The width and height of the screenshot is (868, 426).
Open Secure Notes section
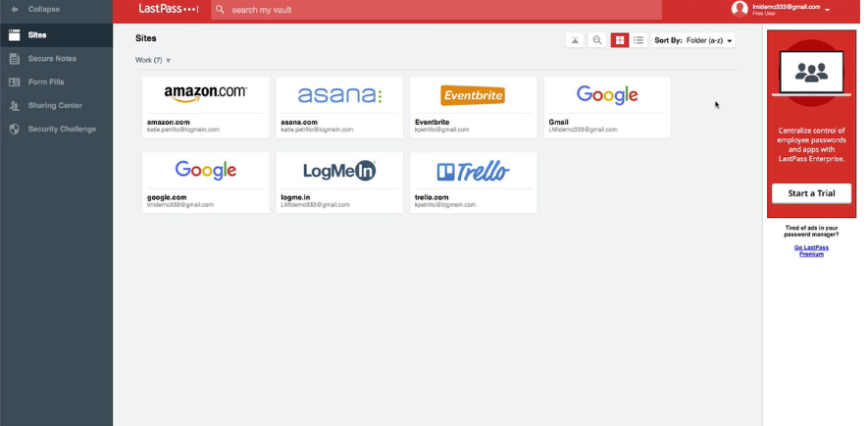(x=52, y=59)
